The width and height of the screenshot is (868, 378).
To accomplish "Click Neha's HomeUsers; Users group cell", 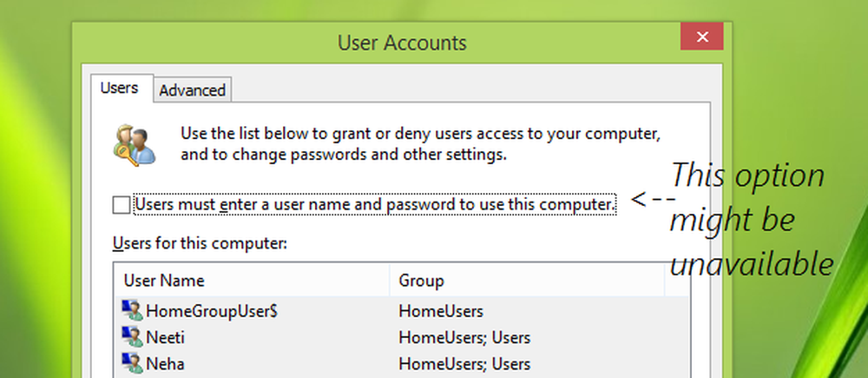I will [x=464, y=363].
